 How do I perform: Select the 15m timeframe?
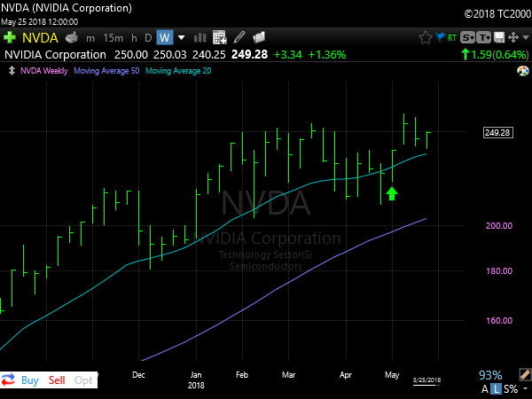point(113,37)
